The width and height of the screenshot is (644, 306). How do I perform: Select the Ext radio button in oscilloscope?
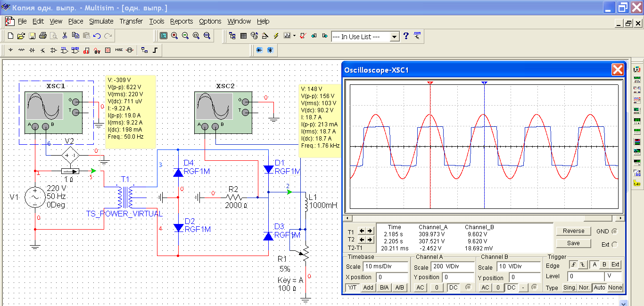tap(614, 244)
